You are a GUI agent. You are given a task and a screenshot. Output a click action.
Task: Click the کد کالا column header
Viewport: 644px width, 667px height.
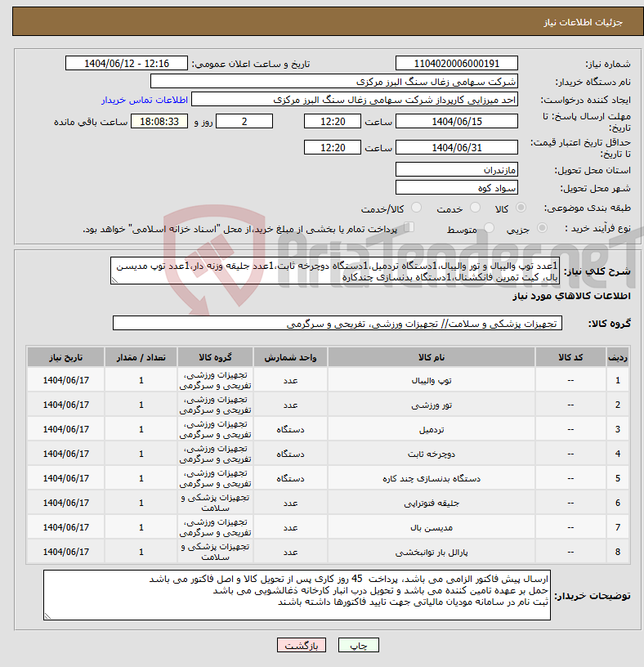point(570,357)
